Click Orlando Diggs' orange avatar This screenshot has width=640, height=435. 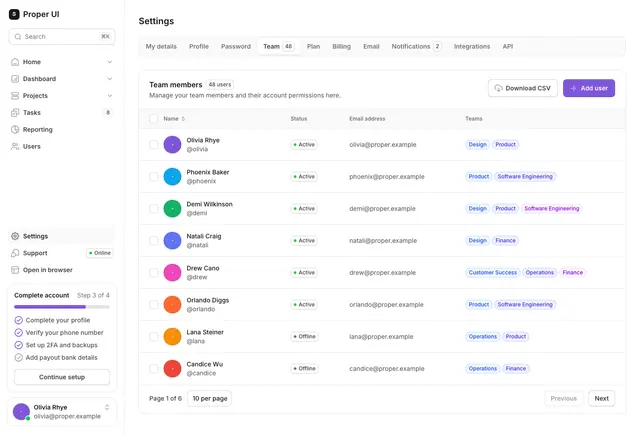[172, 305]
